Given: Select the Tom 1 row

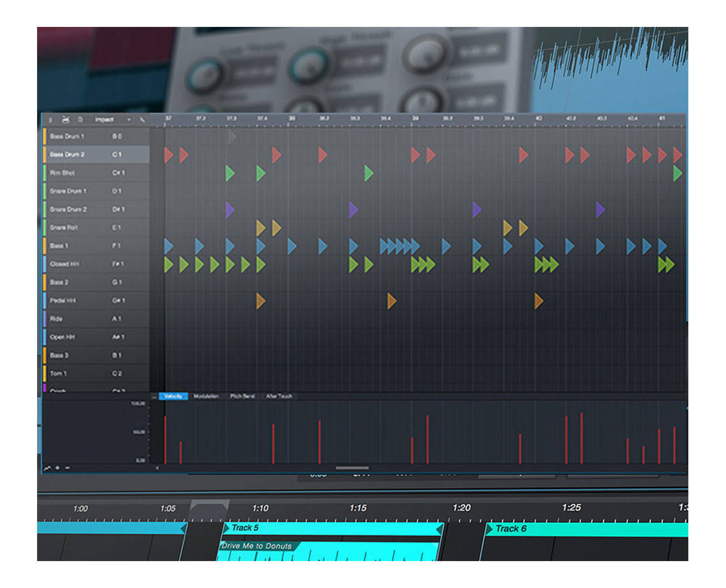Looking at the screenshot, I should click(x=96, y=373).
